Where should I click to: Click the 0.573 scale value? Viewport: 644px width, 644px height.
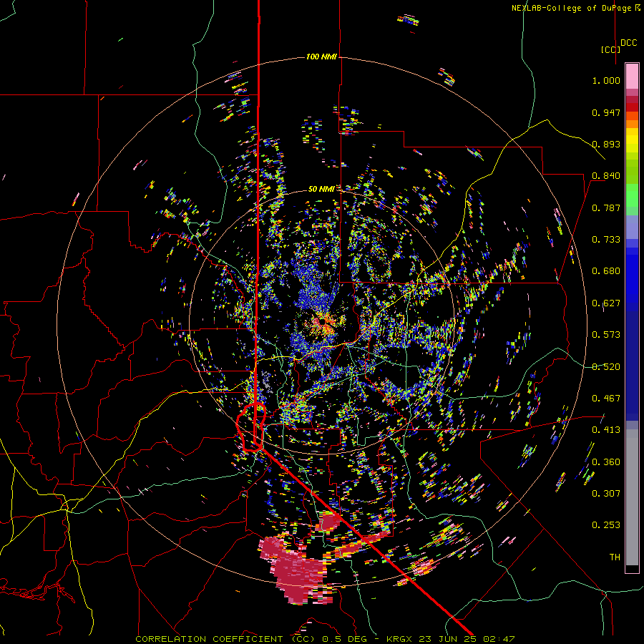(606, 335)
